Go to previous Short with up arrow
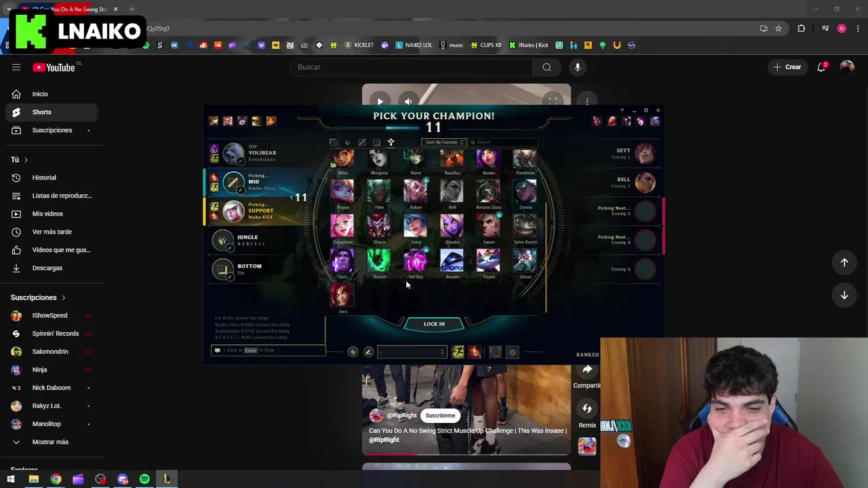868x488 pixels. (844, 262)
